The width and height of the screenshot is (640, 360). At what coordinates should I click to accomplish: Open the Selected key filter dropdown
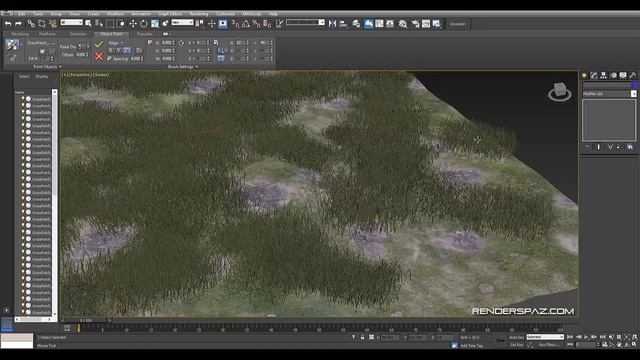(x=545, y=337)
